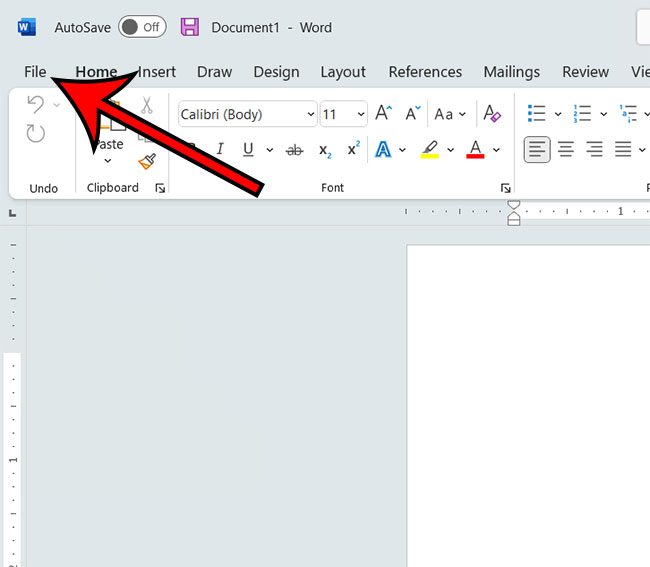Toggle italic formatting

[219, 150]
